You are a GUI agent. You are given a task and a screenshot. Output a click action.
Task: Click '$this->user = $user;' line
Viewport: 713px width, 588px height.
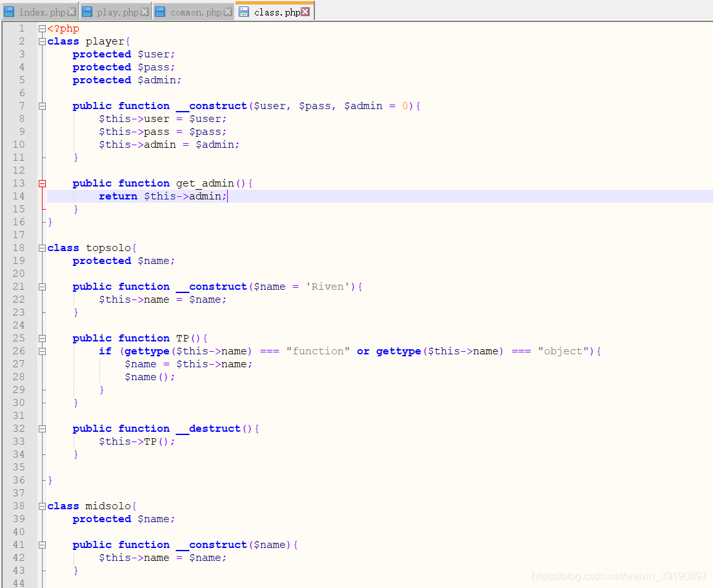point(163,119)
